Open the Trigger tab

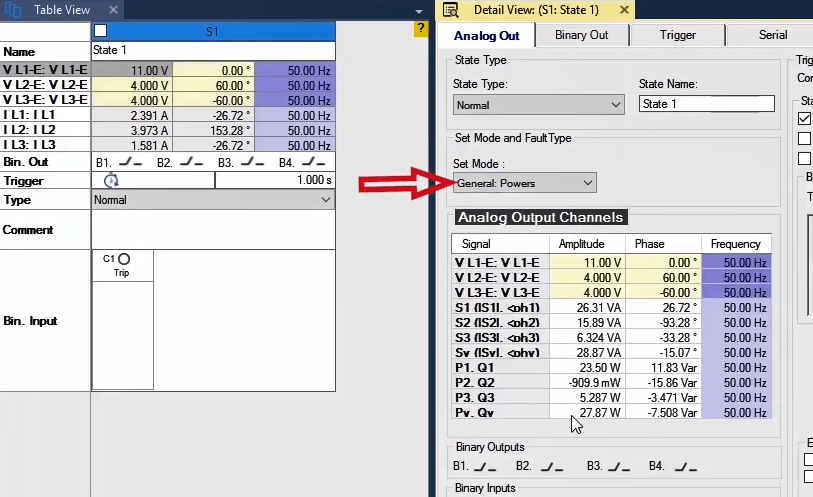677,35
